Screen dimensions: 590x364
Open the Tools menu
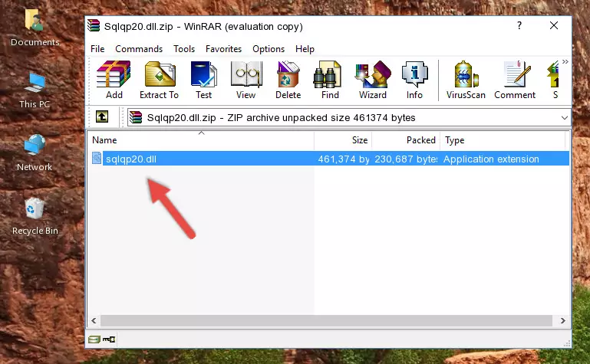tap(184, 49)
